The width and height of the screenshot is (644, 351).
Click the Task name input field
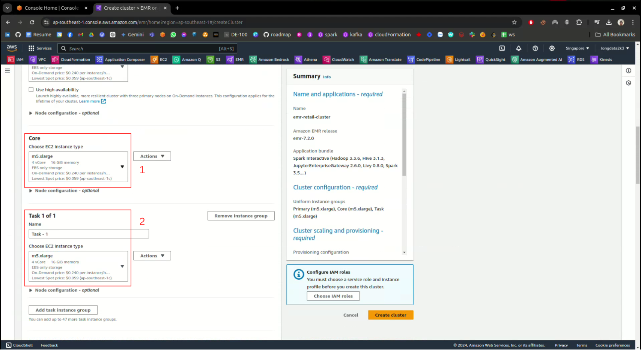pos(89,234)
